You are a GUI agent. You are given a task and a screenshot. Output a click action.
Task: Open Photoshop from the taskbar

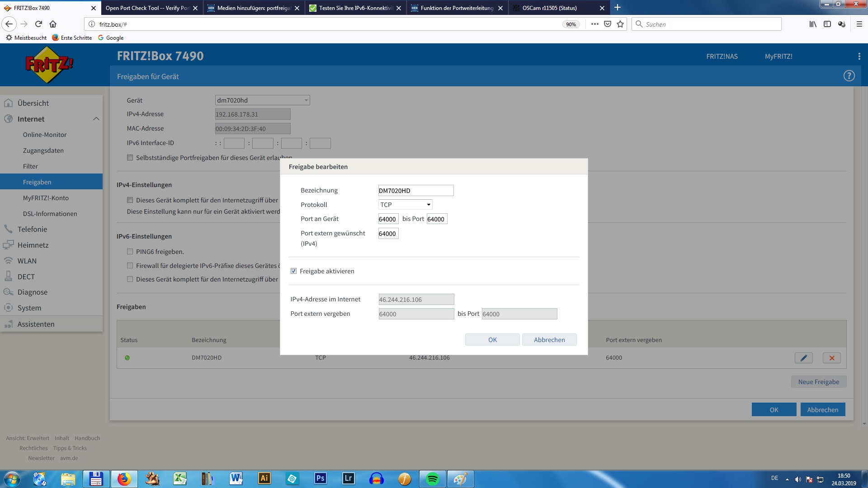[321, 479]
